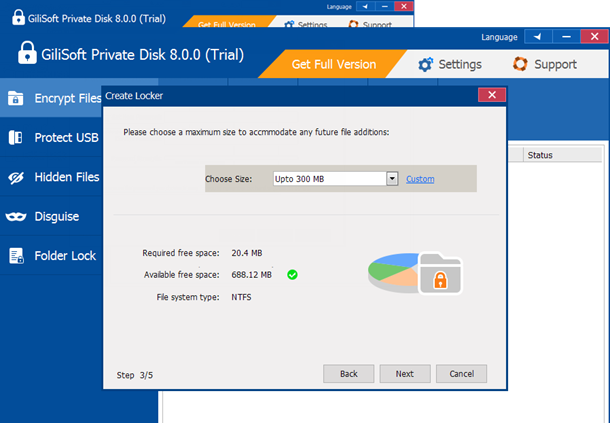This screenshot has height=423, width=610.
Task: Open Settings in the front window
Action: click(450, 64)
